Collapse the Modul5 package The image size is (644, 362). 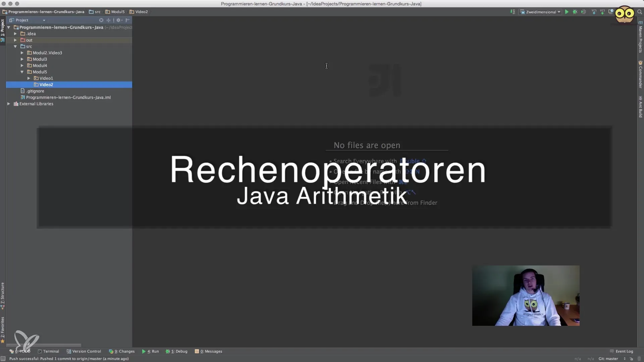point(22,72)
